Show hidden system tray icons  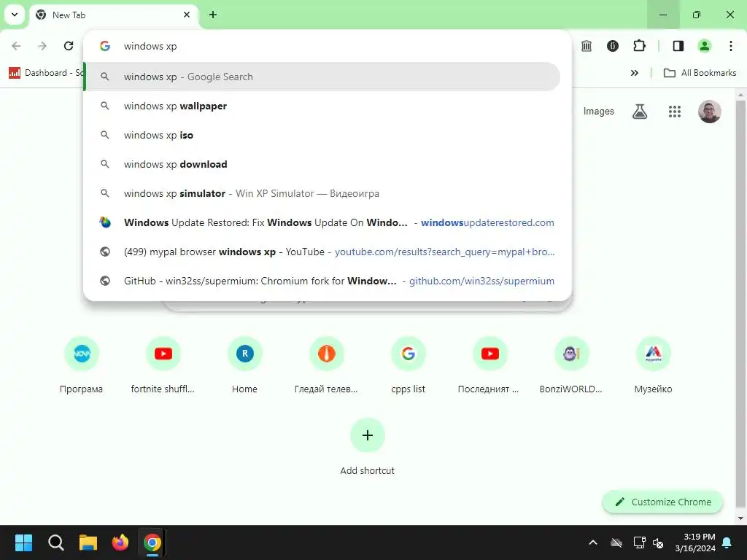click(593, 542)
